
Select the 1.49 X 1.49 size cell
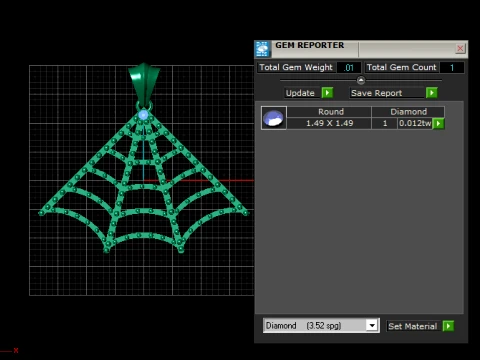(329, 123)
